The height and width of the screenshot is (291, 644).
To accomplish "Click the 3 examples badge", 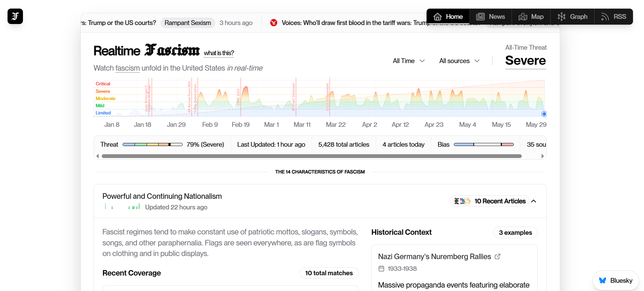I will coord(515,232).
